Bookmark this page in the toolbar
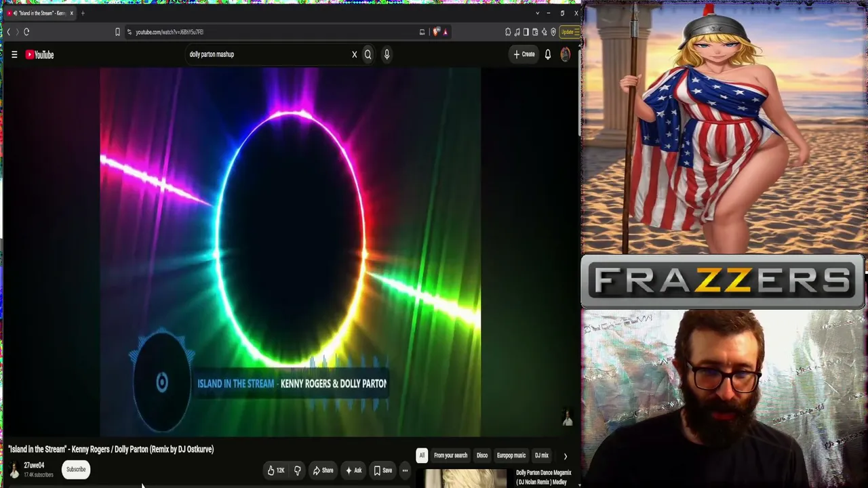 (x=117, y=32)
